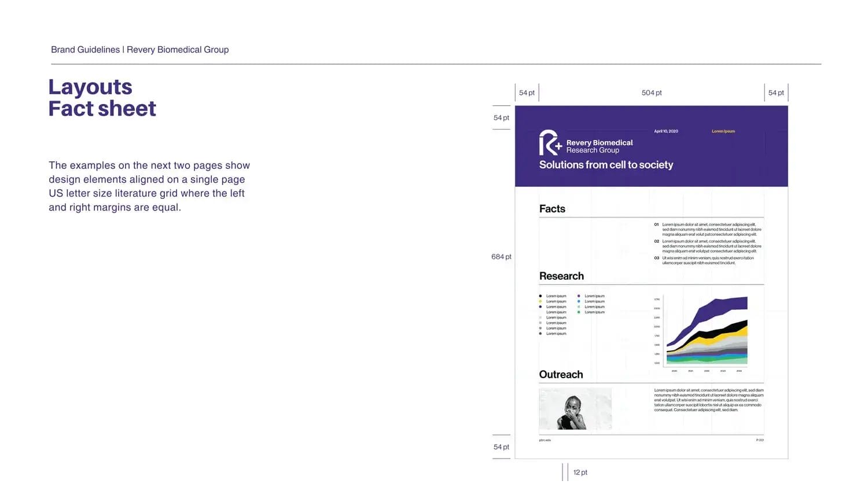Click the 684 pt height label
The width and height of the screenshot is (868, 488).
pos(501,257)
